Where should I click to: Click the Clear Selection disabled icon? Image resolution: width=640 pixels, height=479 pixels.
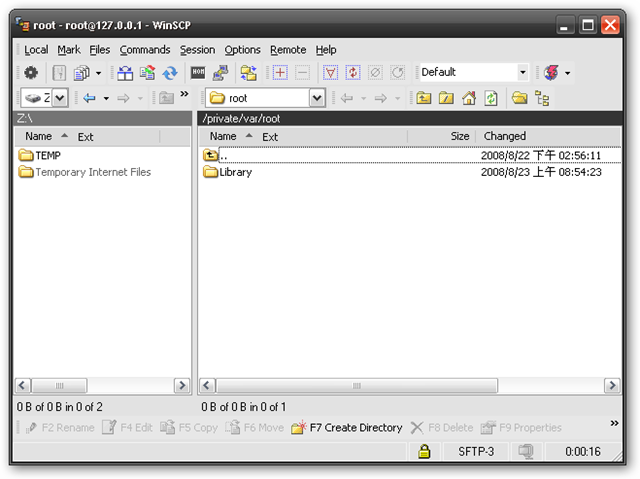point(375,73)
